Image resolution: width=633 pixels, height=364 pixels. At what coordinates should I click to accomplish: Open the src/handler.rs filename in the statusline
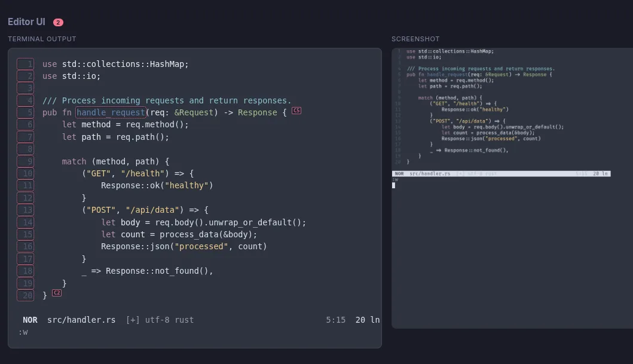coord(81,320)
